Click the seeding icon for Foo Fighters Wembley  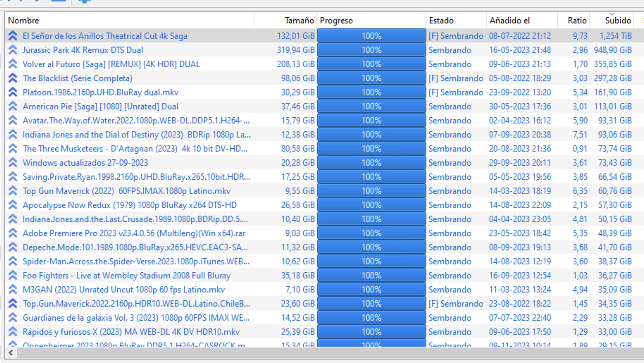tap(13, 275)
